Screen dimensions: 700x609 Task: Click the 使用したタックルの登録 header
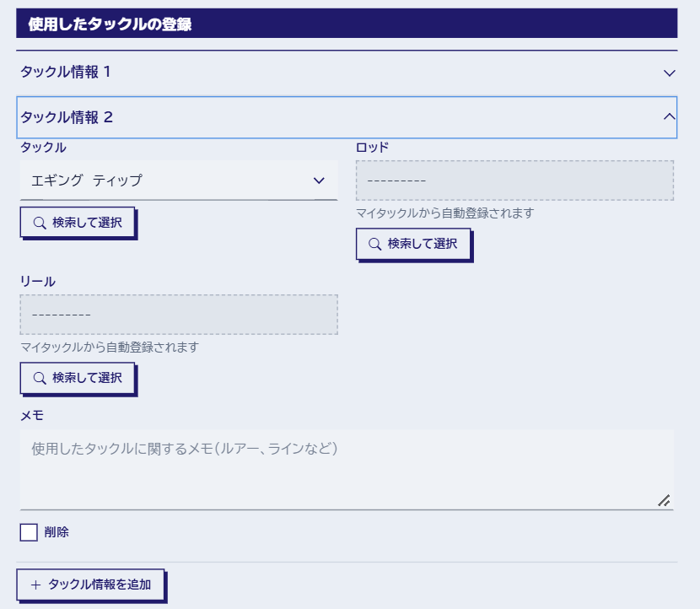point(347,24)
